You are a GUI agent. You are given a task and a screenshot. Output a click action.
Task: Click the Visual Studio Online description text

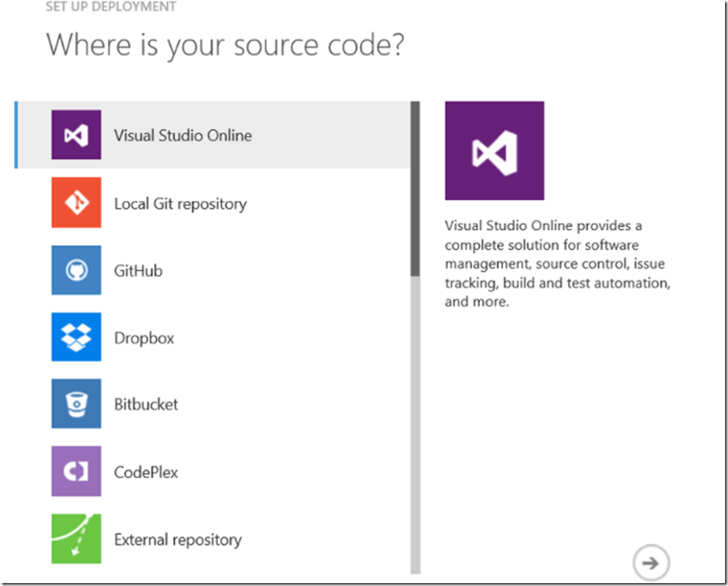pos(558,264)
